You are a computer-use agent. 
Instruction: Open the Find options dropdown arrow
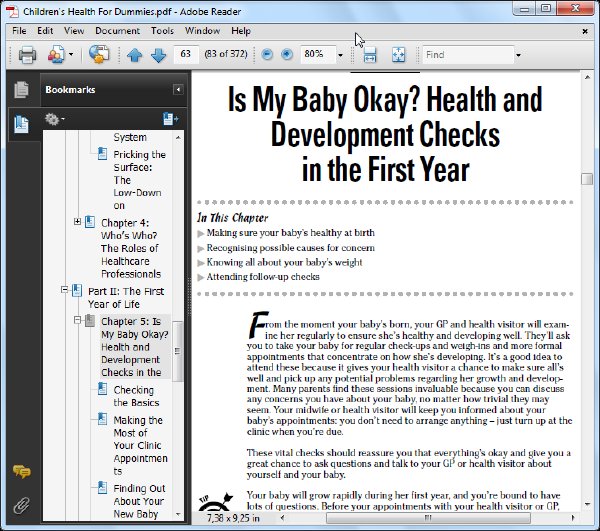(x=518, y=55)
